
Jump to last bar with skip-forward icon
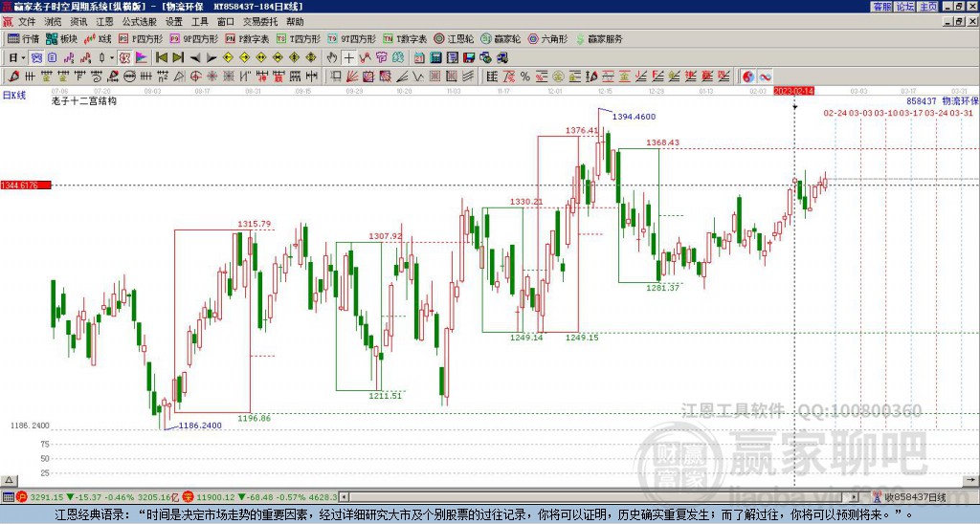(x=178, y=57)
